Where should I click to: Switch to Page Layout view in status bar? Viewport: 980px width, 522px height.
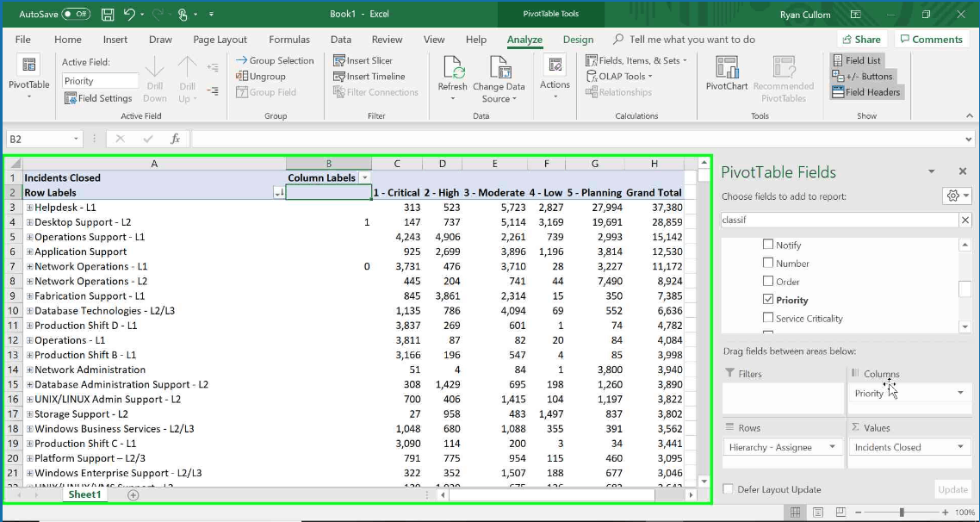click(818, 513)
